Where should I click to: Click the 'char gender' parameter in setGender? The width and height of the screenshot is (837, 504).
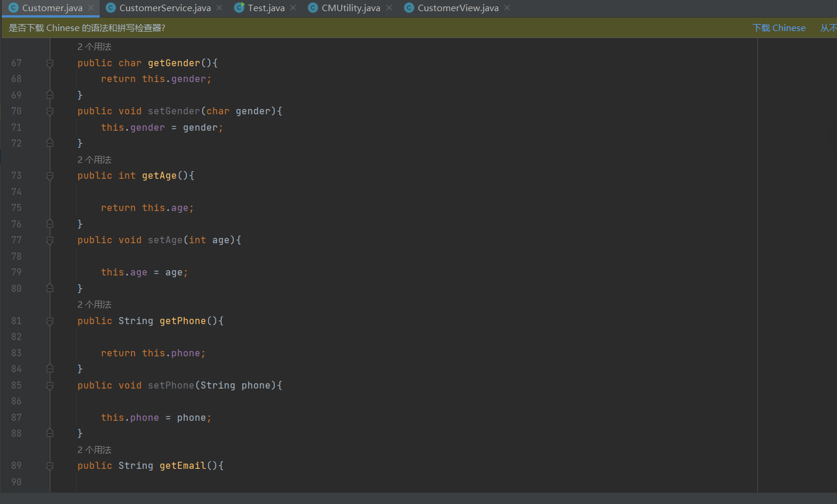click(x=239, y=111)
